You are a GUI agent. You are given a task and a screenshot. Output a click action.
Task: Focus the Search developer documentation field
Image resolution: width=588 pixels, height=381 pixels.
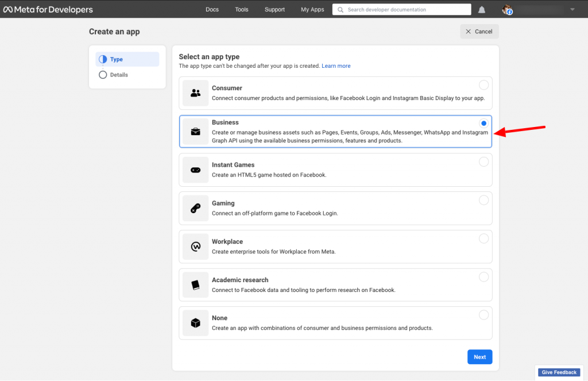pos(402,10)
